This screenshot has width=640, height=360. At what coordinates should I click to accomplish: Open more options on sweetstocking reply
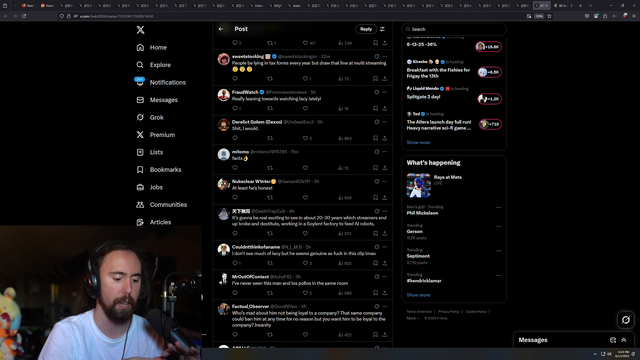pyautogui.click(x=384, y=56)
